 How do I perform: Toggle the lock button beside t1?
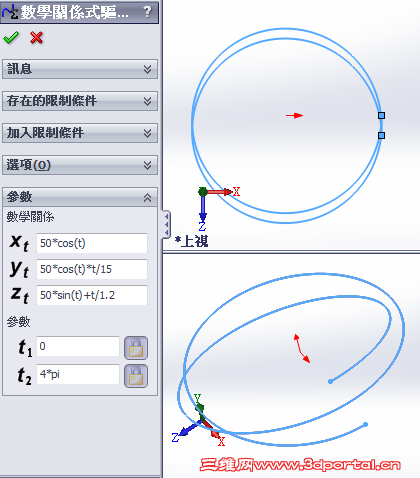tap(136, 348)
